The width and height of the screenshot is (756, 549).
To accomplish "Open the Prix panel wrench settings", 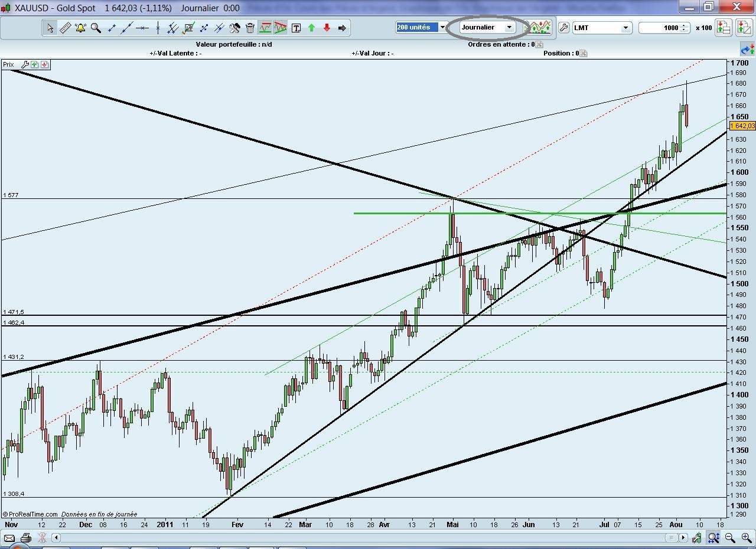I will click(x=25, y=64).
